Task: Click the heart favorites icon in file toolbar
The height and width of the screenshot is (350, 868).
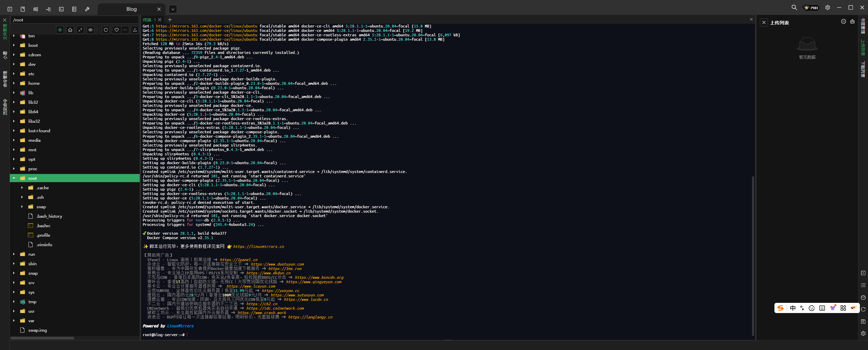Action: click(116, 30)
